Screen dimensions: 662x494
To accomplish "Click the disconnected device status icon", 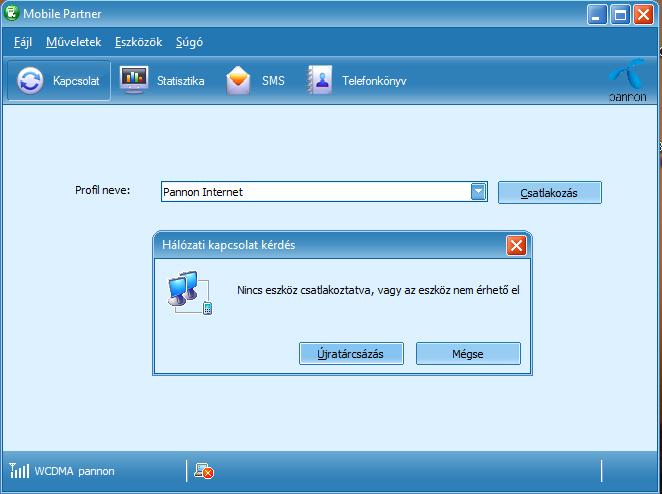I will coord(204,471).
